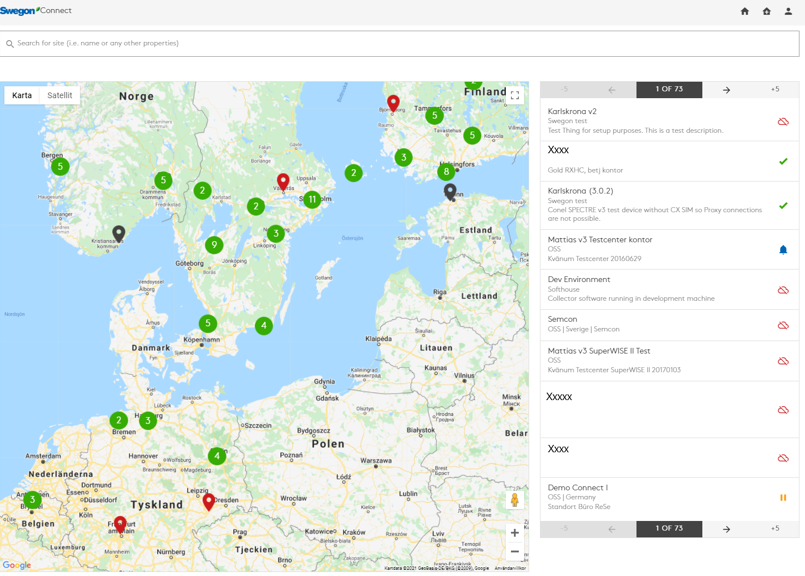Click the alarm bell for Mattias v3 Testcenter kontor

783,250
